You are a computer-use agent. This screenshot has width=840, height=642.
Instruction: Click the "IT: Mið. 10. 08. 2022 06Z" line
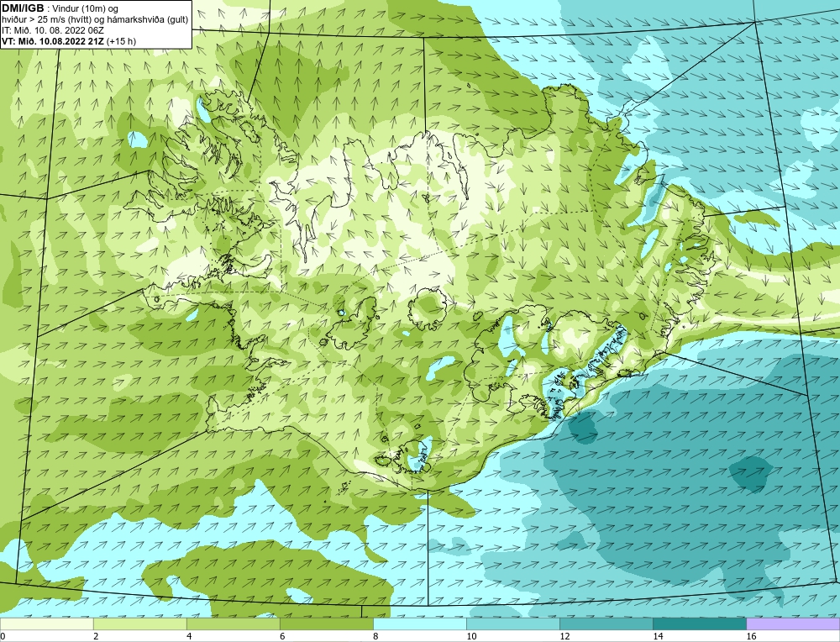(x=53, y=30)
